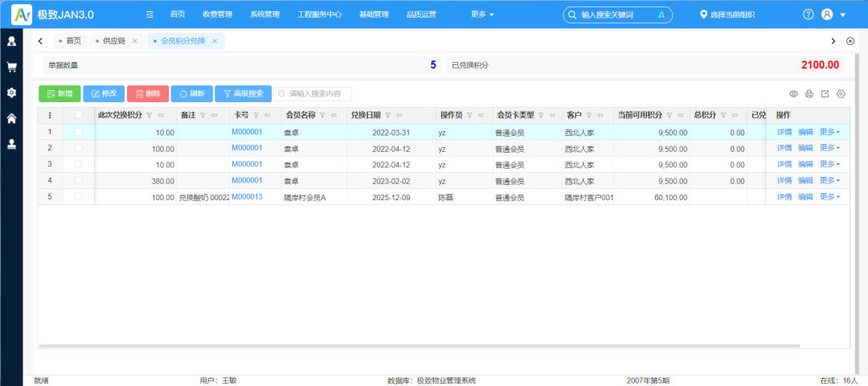
Task: Pin the 此次兑换积分 column
Action: pyautogui.click(x=160, y=115)
